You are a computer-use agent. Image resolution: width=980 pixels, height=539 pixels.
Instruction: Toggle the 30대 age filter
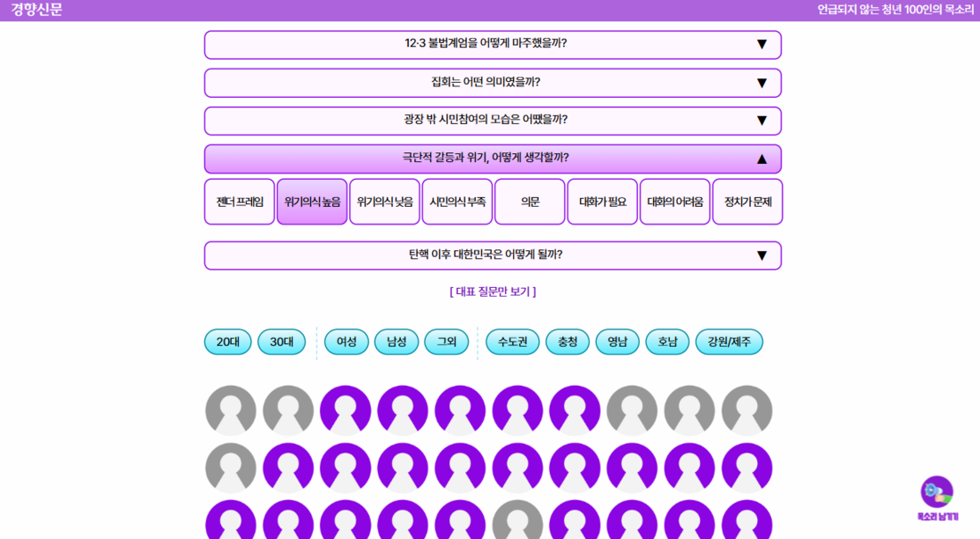pyautogui.click(x=282, y=341)
